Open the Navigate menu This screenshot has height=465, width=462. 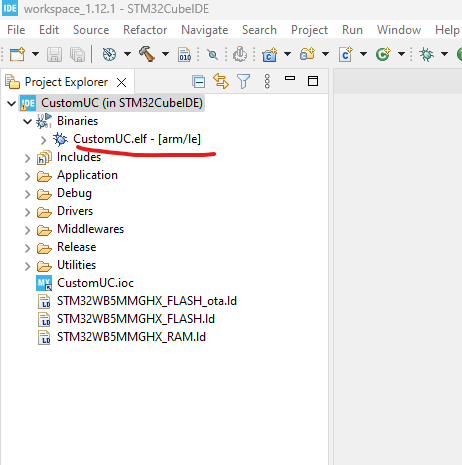[x=205, y=30]
